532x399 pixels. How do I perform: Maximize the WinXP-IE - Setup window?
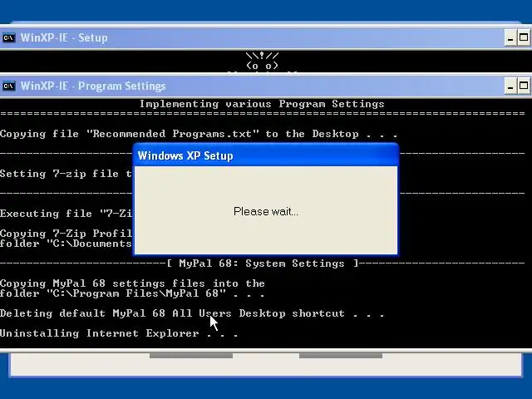click(x=524, y=37)
